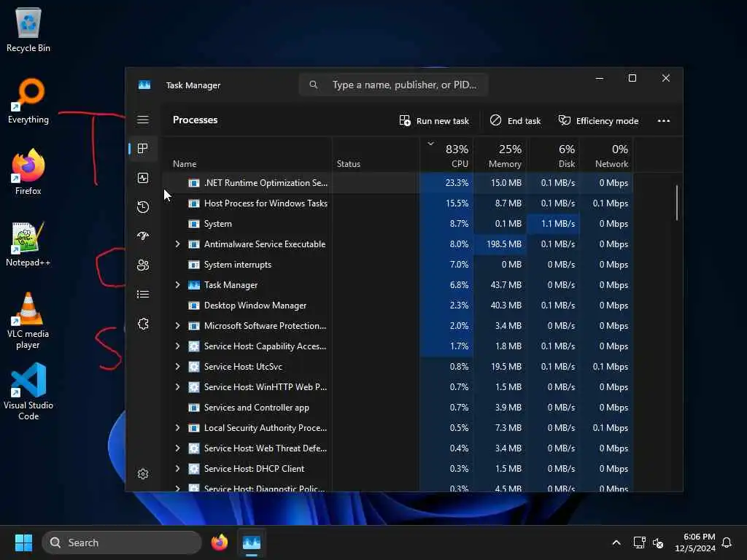Select the Desktop Window Manager row
The image size is (747, 560).
click(x=398, y=306)
